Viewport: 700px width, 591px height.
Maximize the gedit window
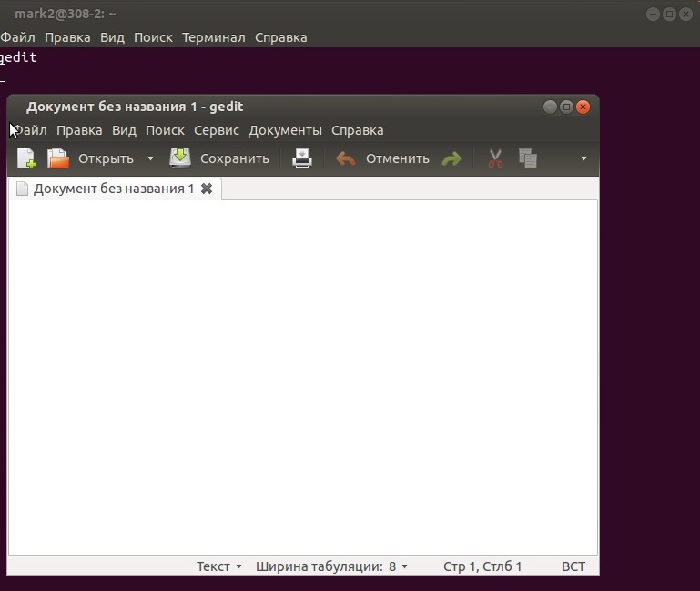[x=566, y=107]
